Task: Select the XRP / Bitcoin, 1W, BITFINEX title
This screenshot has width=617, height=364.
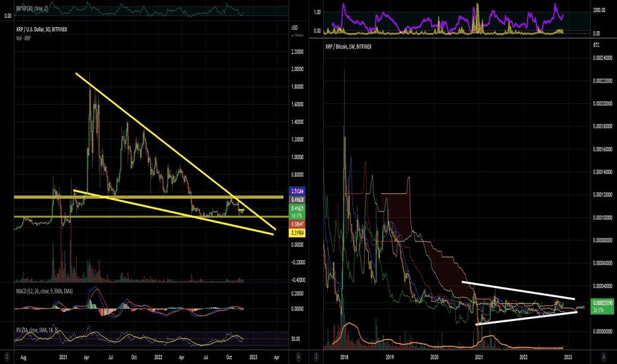Action: pos(348,47)
